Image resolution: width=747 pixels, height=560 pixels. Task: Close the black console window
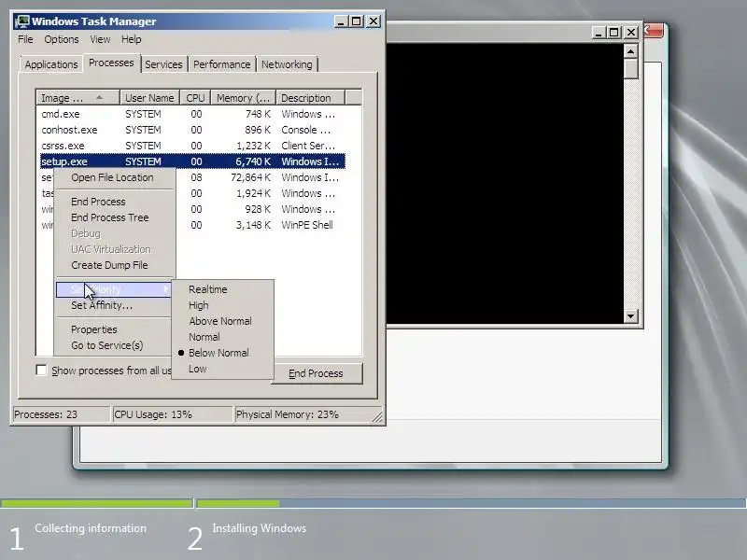pos(631,33)
